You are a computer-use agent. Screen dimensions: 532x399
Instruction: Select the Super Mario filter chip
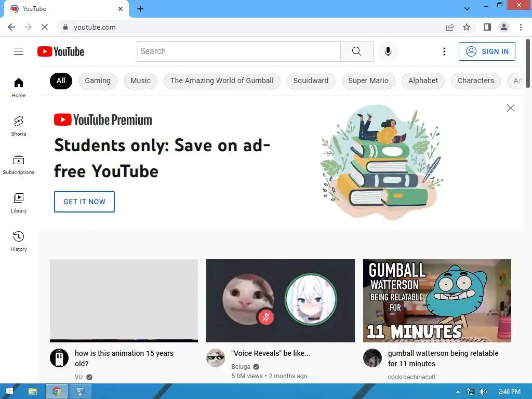(x=368, y=81)
